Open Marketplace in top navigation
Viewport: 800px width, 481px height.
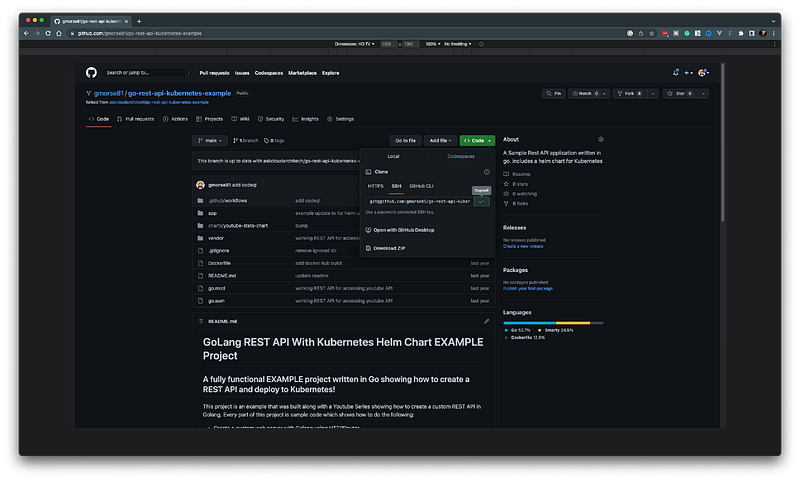coord(302,73)
